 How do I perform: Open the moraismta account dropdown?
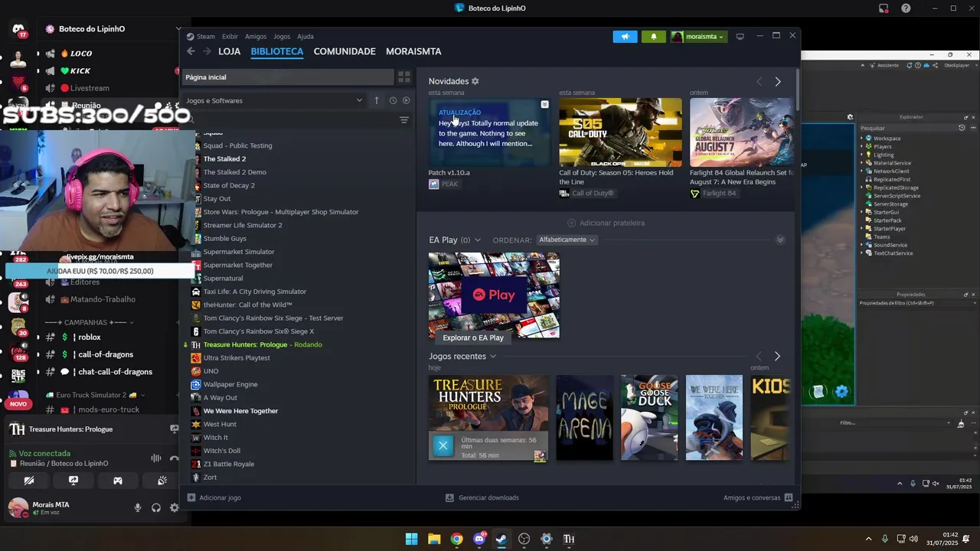(697, 36)
